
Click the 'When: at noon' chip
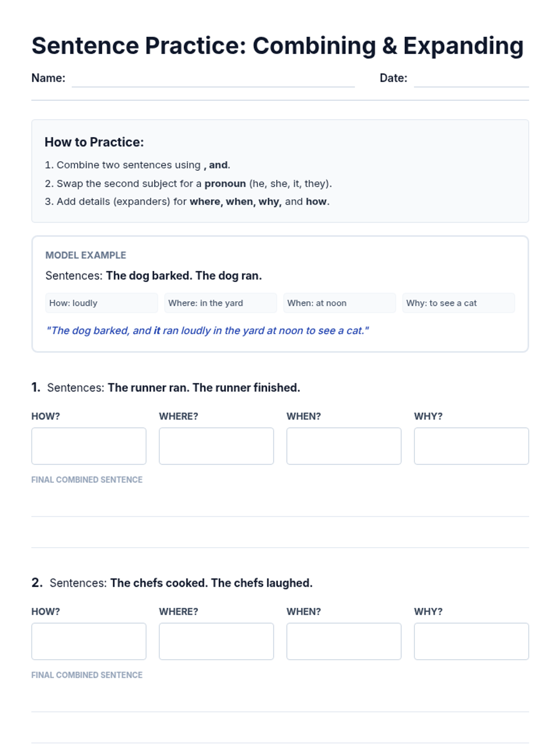pos(339,303)
